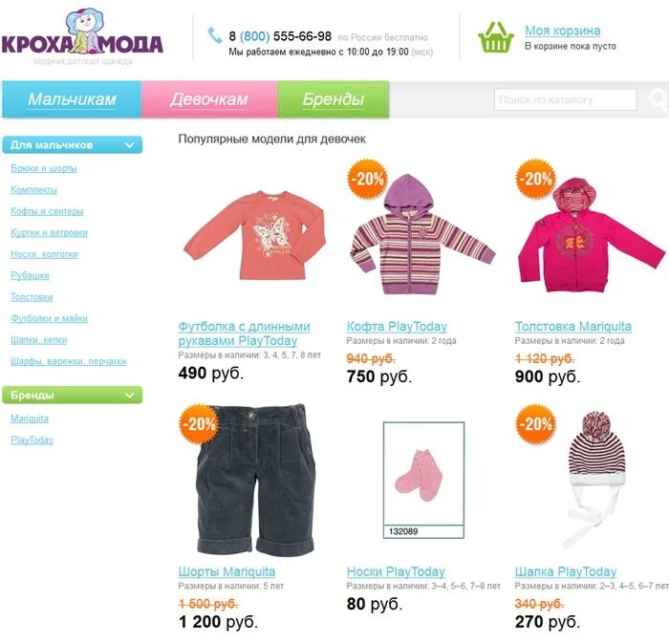669x644 pixels.
Task: Click the green shopping basket icon
Action: click(x=495, y=37)
